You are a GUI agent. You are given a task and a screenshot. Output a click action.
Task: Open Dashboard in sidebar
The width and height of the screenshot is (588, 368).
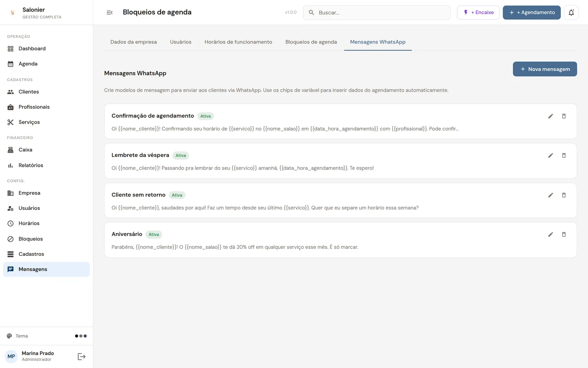(x=46, y=49)
